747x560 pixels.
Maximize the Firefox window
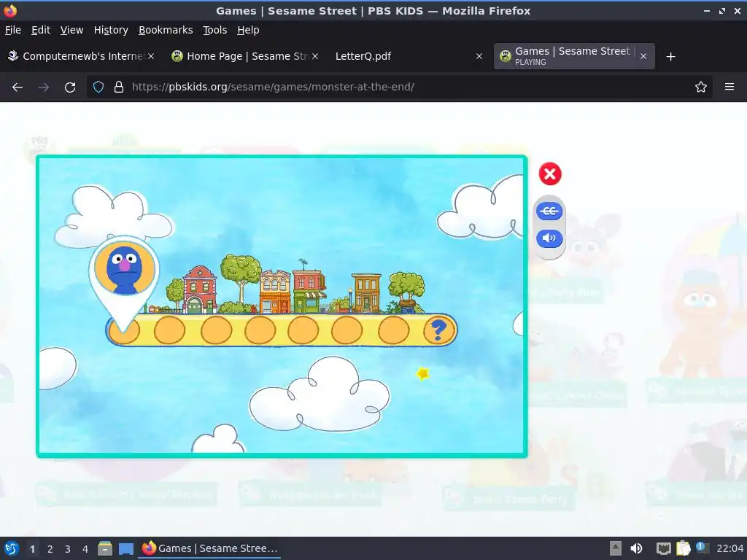tap(722, 11)
